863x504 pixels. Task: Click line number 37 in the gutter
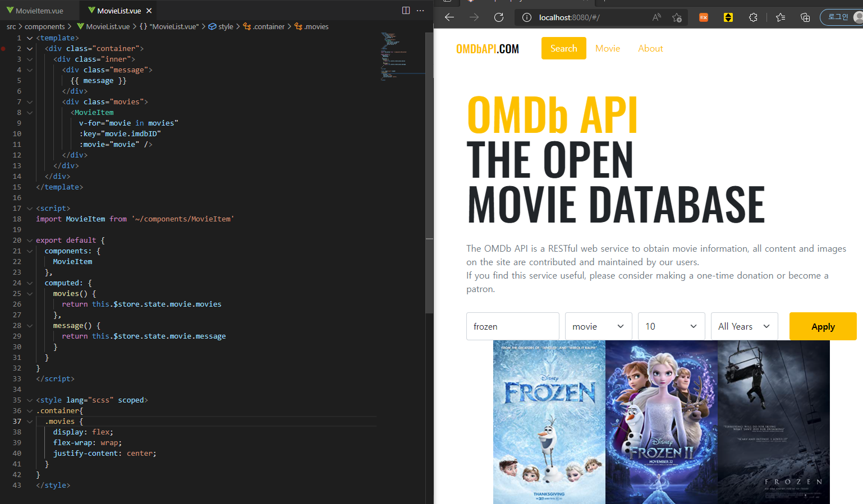tap(17, 422)
